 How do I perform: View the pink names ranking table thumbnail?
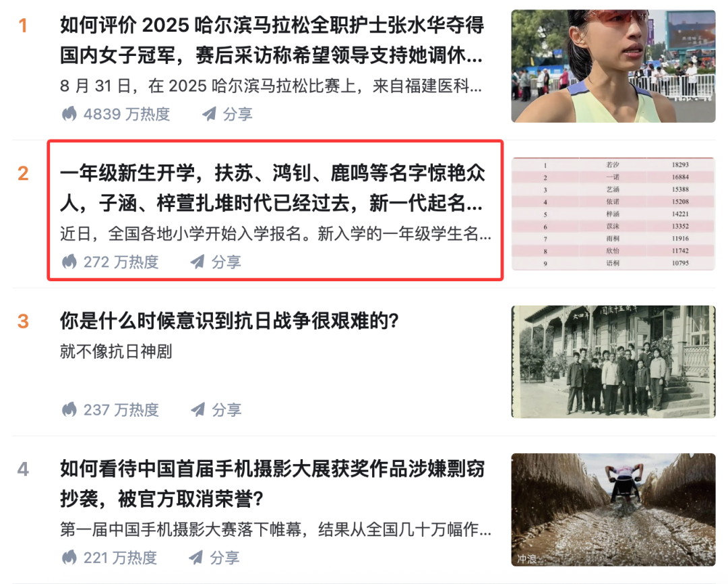[613, 214]
